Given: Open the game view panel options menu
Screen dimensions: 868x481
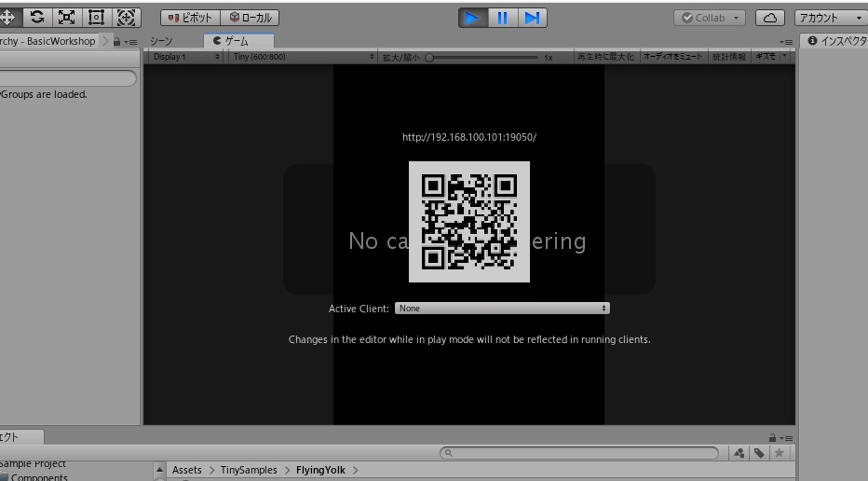Looking at the screenshot, I should (785, 42).
